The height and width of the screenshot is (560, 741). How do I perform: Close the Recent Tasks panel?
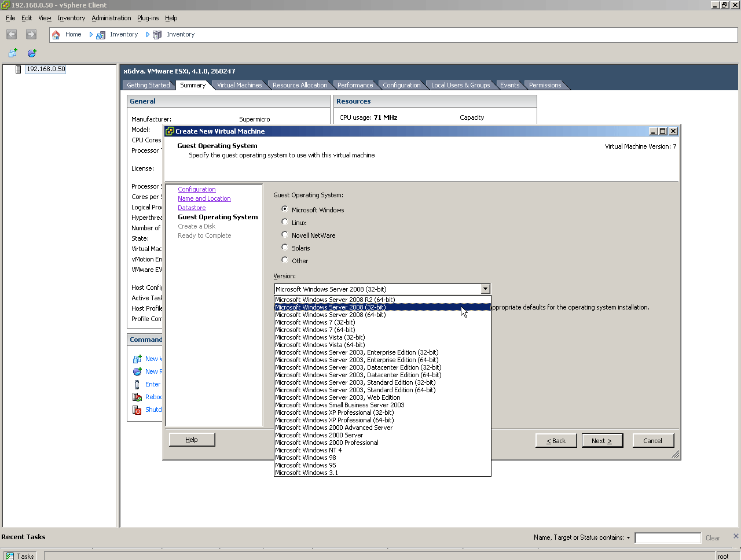[736, 536]
